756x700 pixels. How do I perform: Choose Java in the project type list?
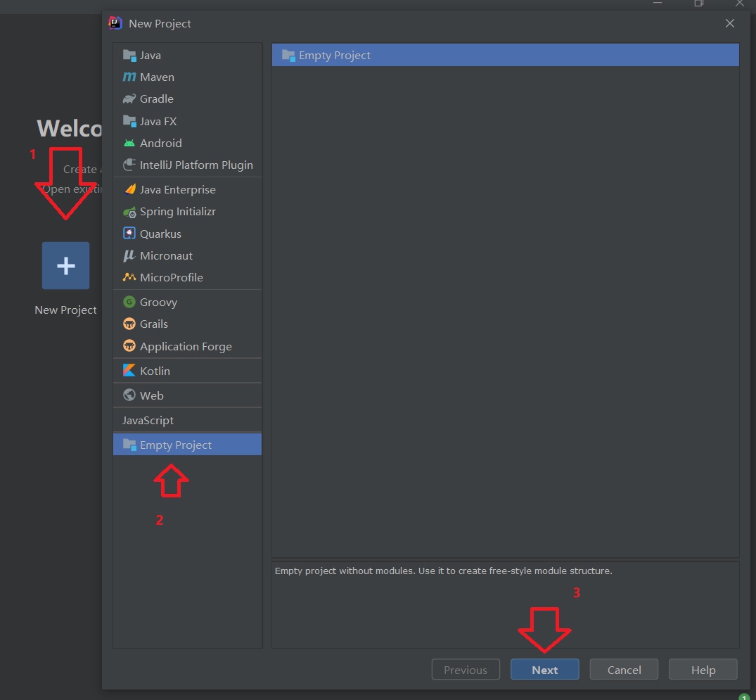pos(150,56)
